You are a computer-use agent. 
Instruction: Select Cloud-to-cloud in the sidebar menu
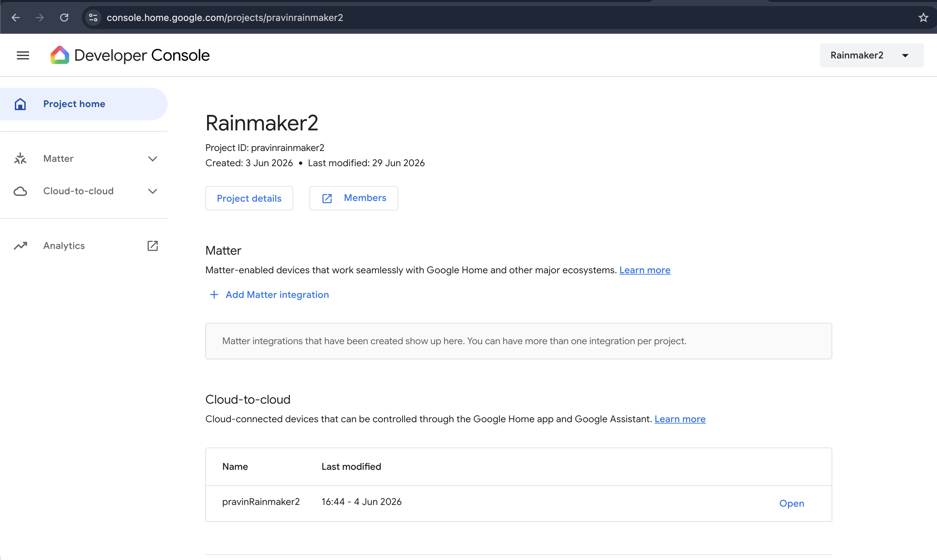[84, 191]
